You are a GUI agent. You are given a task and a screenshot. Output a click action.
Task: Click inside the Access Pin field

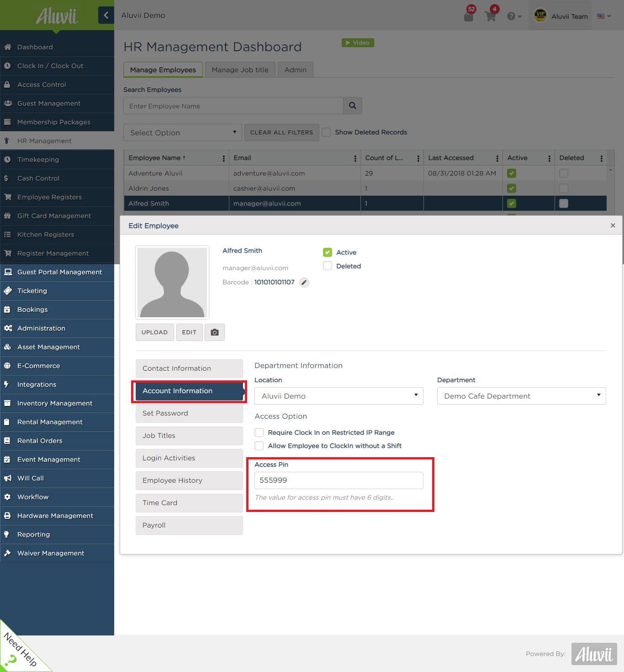pyautogui.click(x=338, y=480)
